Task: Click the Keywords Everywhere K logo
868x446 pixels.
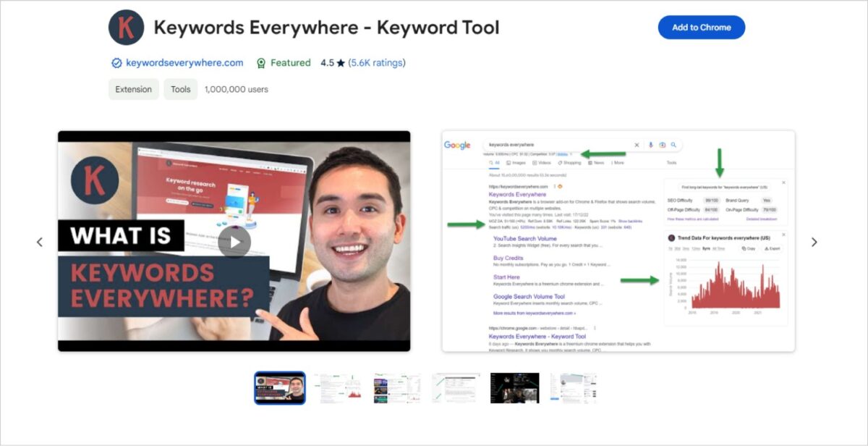Action: click(127, 28)
